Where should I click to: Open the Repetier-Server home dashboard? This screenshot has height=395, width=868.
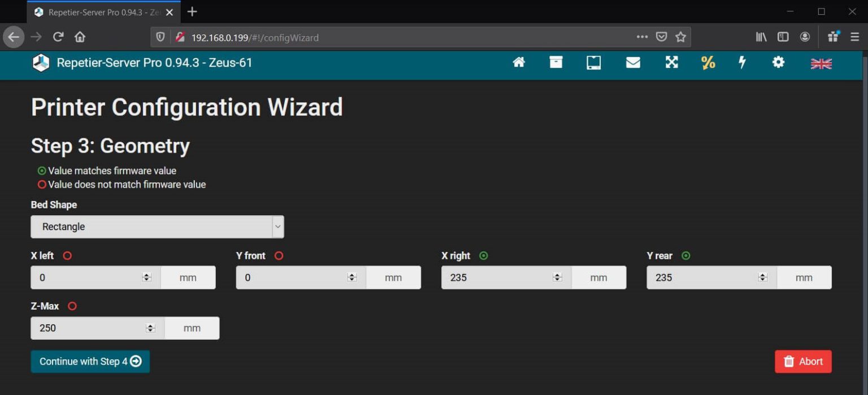click(x=518, y=62)
